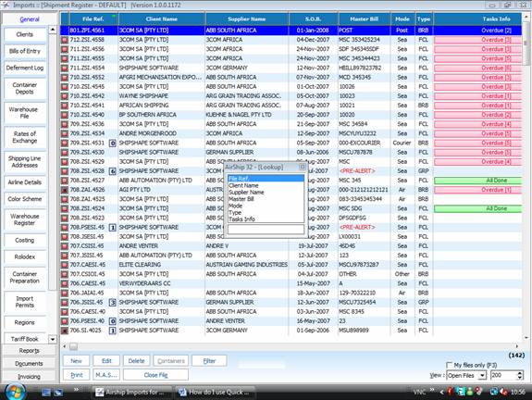This screenshot has height=400, width=532.
Task: Select Client Name in the Lookup list
Action: click(266, 185)
